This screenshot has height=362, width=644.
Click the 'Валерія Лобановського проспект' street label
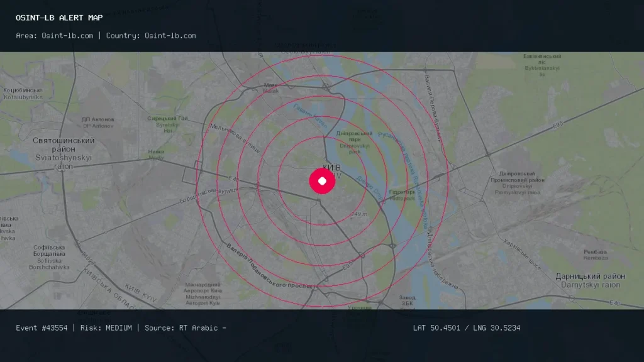click(x=271, y=267)
